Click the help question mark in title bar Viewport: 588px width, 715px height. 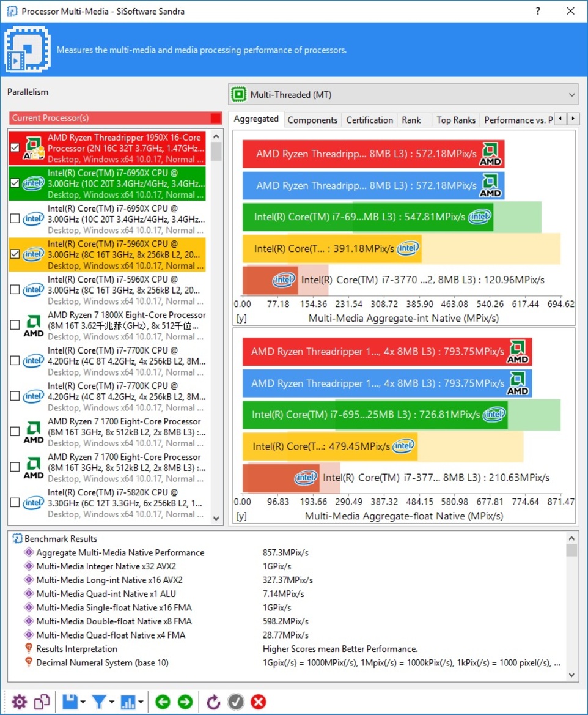(x=538, y=11)
